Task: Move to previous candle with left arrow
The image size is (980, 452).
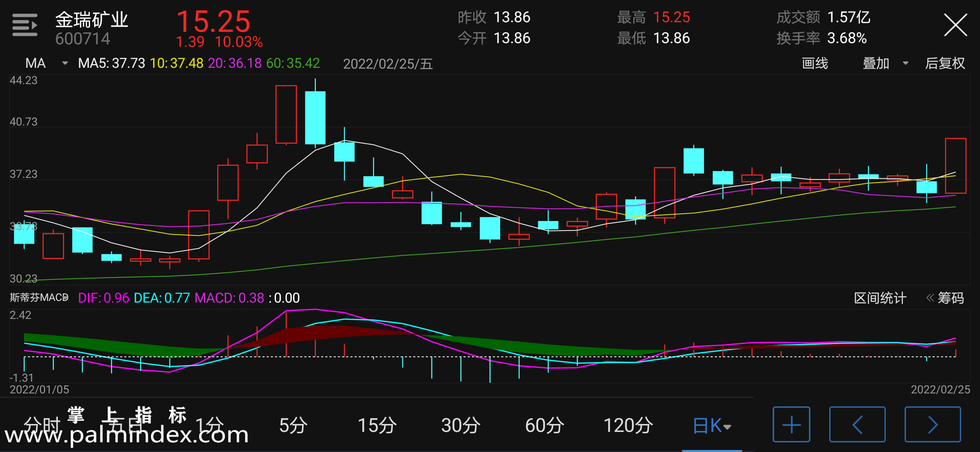Action: pyautogui.click(x=857, y=424)
